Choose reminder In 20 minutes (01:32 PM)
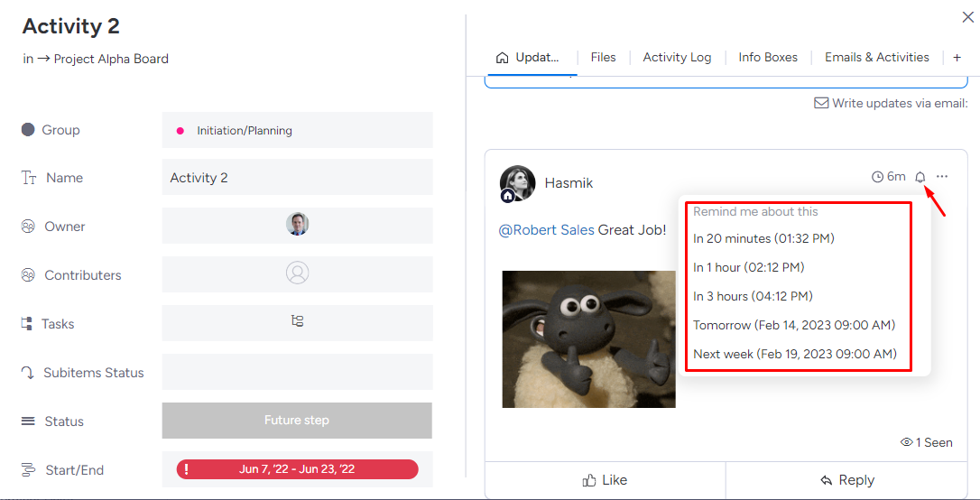 tap(763, 238)
